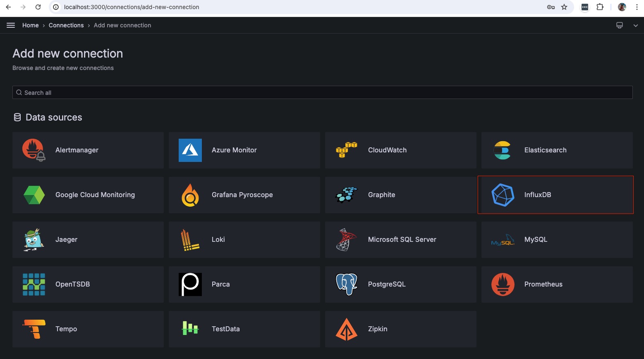The height and width of the screenshot is (359, 644).
Task: Select the Google Cloud Monitoring label
Action: [x=95, y=195]
